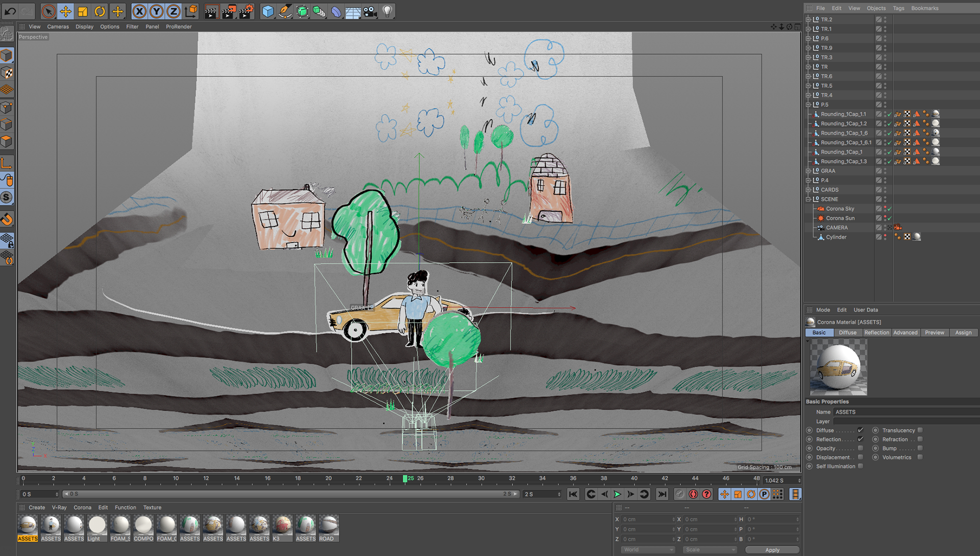The height and width of the screenshot is (556, 980).
Task: Open the Camera object icon
Action: tap(371, 11)
